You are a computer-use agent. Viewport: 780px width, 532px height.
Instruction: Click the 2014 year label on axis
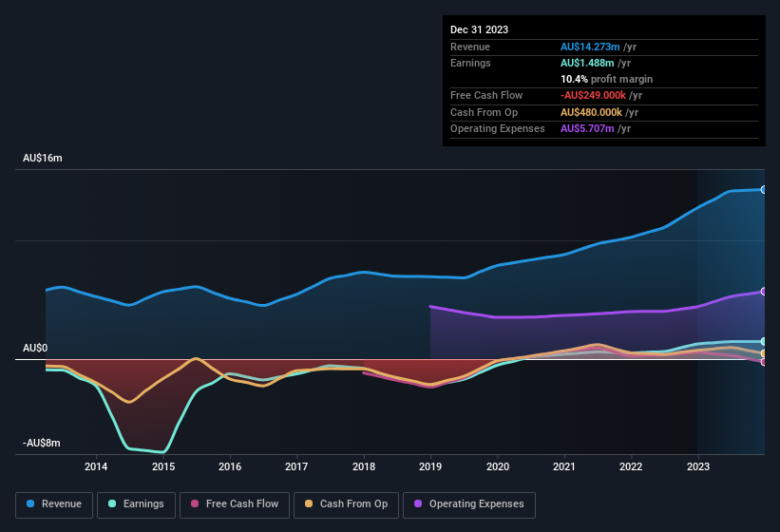(96, 466)
